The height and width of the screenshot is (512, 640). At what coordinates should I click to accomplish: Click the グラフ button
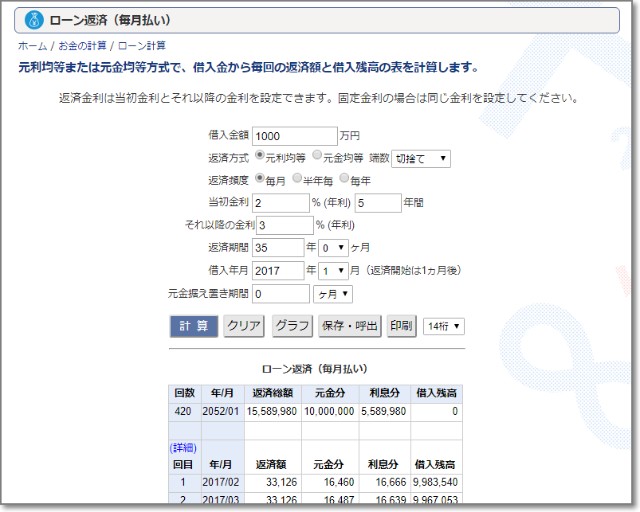[292, 326]
